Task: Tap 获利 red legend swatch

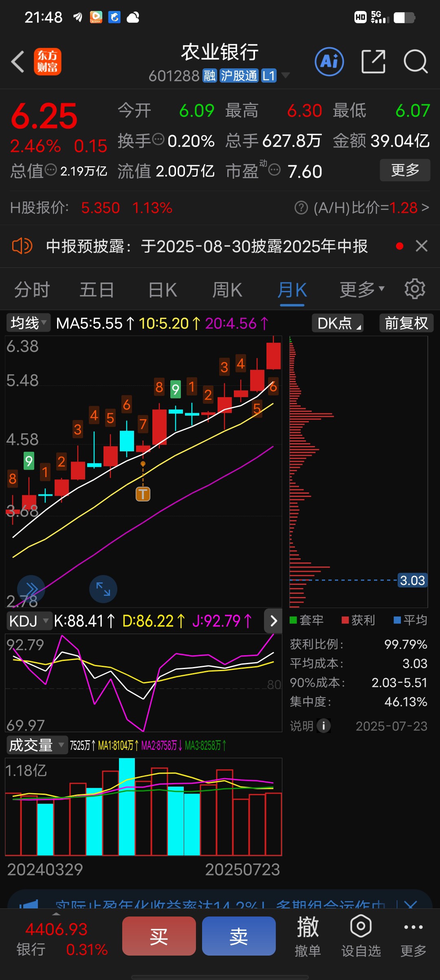Action: coord(345,620)
